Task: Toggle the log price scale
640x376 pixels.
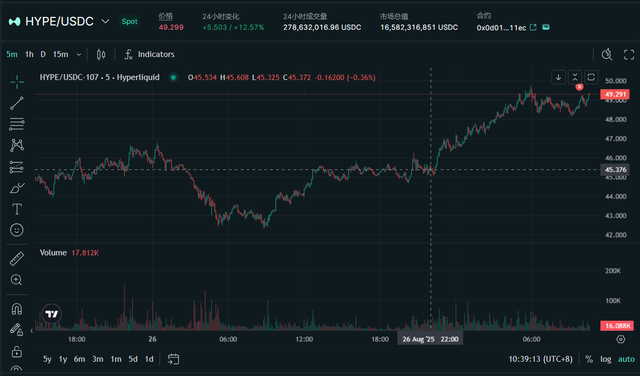Action: point(606,359)
